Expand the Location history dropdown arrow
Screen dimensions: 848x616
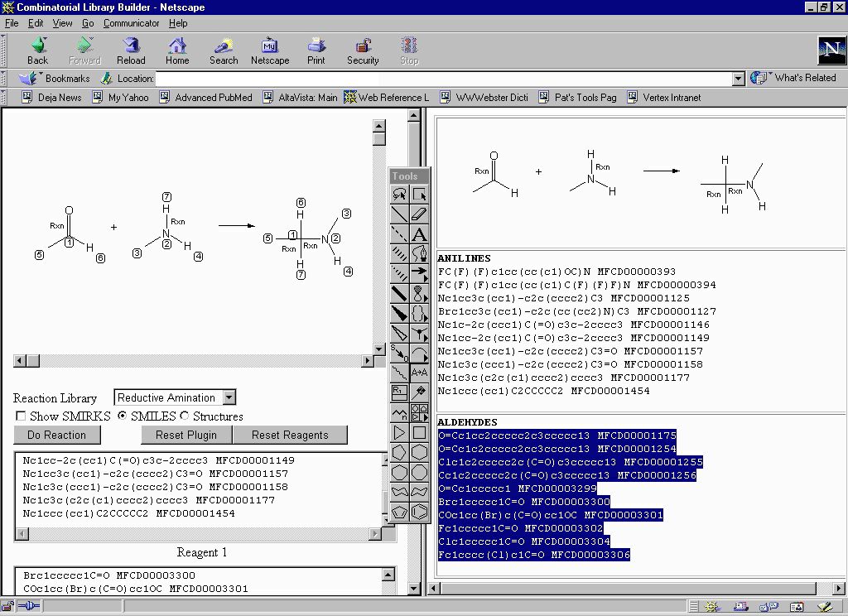738,79
